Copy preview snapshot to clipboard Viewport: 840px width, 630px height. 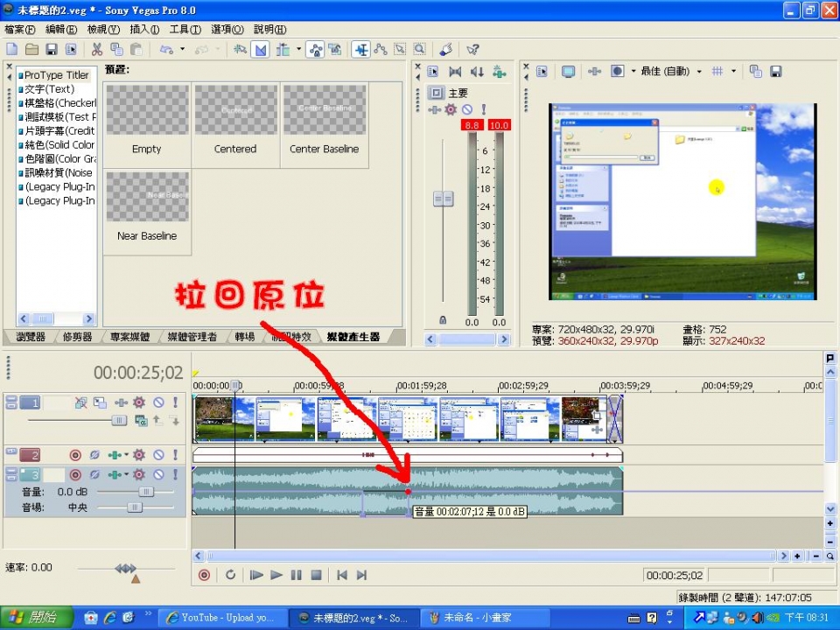(x=756, y=72)
